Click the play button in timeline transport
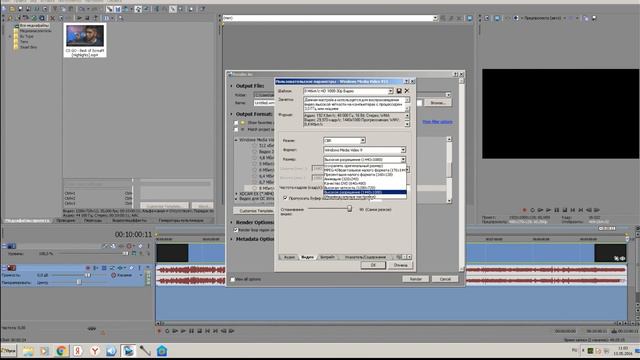 pos(183,331)
